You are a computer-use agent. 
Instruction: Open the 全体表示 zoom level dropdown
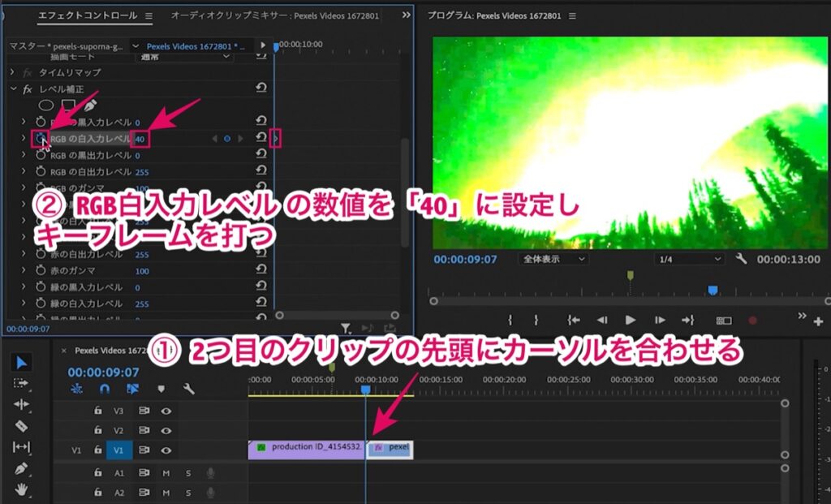pyautogui.click(x=553, y=259)
